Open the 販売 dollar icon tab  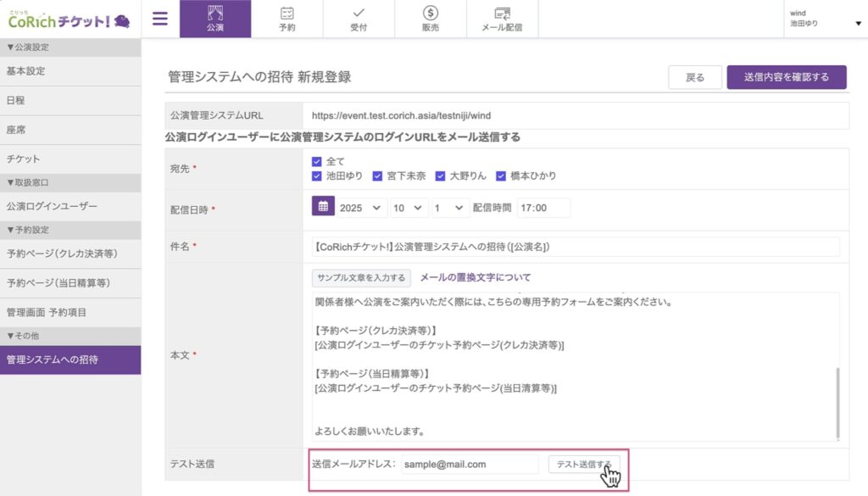pyautogui.click(x=431, y=19)
